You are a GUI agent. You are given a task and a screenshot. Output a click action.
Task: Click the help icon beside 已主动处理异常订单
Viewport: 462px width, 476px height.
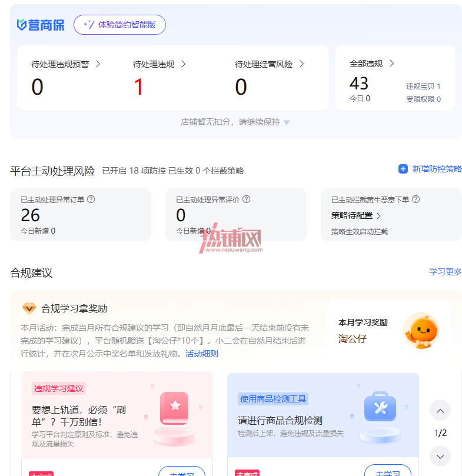pos(91,199)
